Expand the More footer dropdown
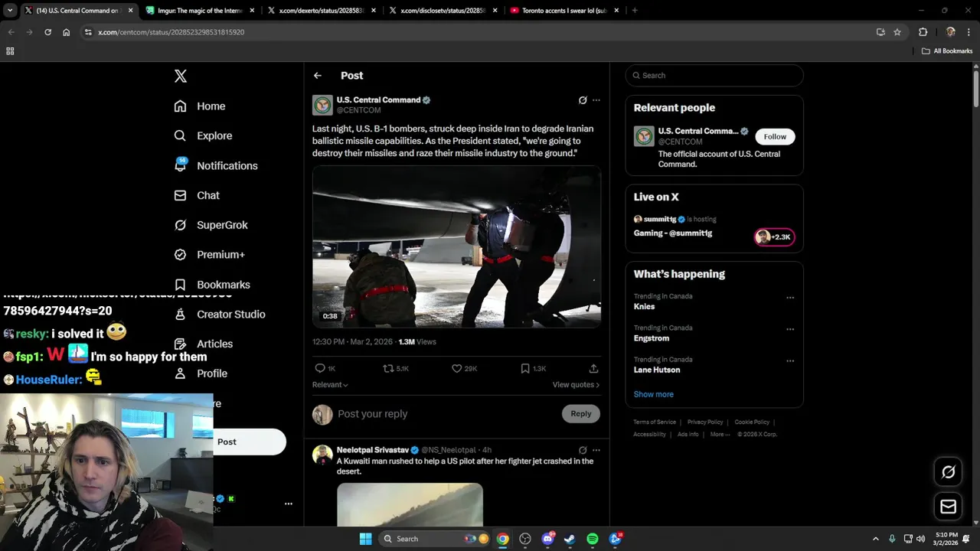This screenshot has height=551, width=980. pyautogui.click(x=719, y=435)
